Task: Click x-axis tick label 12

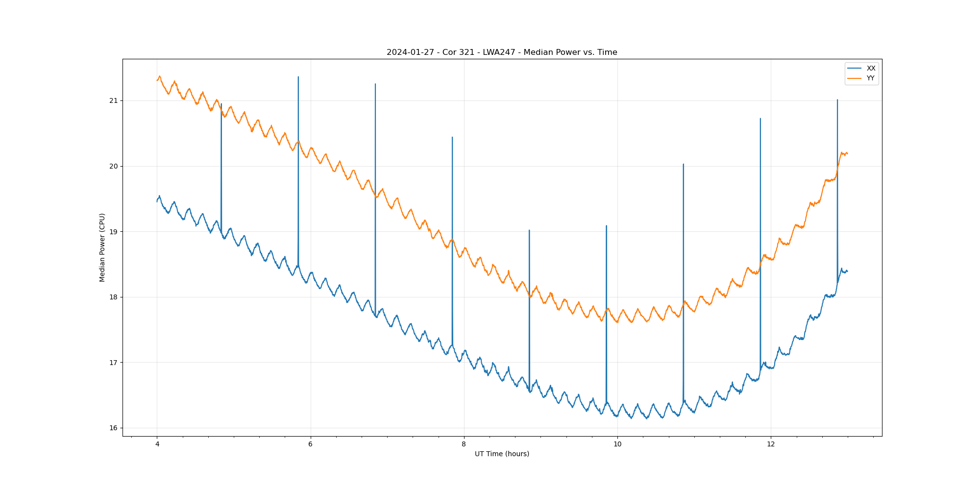Action: coord(771,444)
